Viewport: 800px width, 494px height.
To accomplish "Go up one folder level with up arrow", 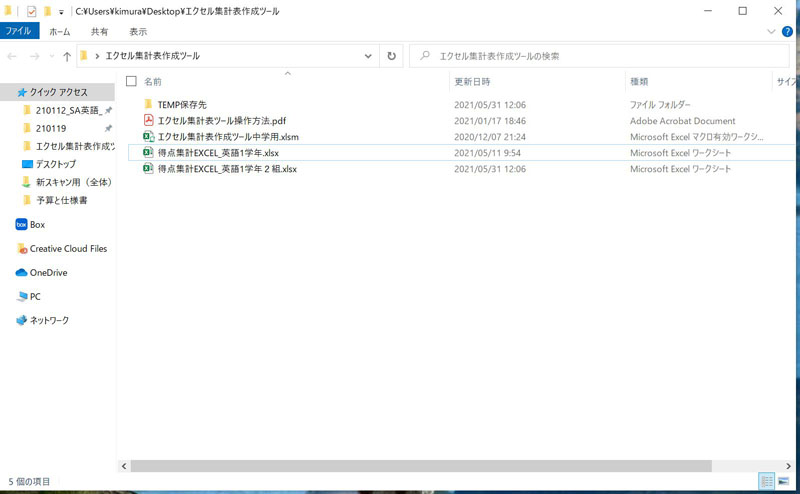I will 66,56.
